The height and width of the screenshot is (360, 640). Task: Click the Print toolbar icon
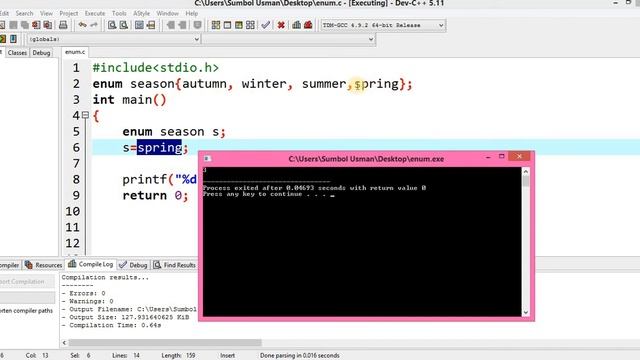[63, 25]
